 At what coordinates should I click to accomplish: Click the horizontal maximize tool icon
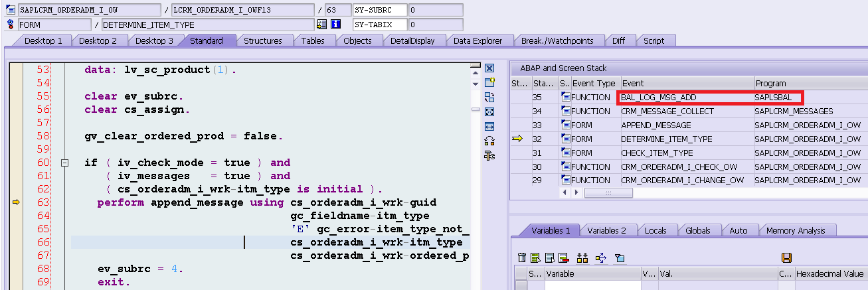(x=490, y=126)
